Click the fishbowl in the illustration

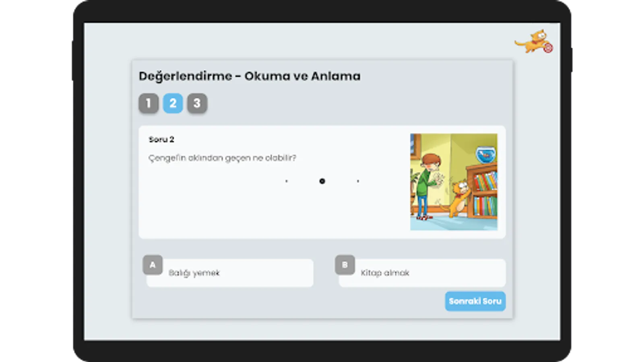point(486,155)
